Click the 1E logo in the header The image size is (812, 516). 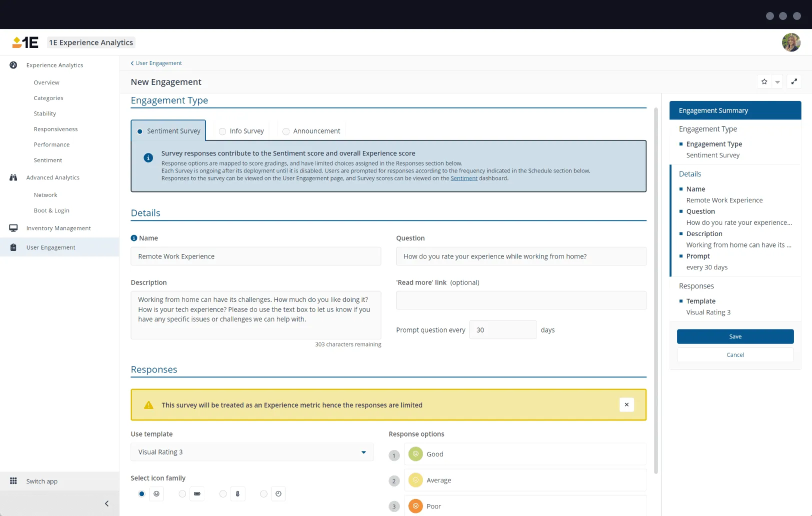point(25,42)
